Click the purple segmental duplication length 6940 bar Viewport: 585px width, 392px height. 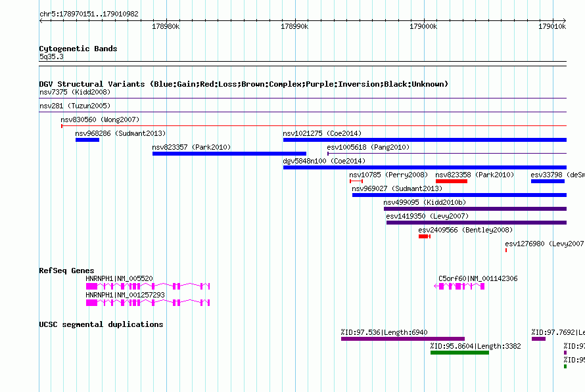pos(402,339)
